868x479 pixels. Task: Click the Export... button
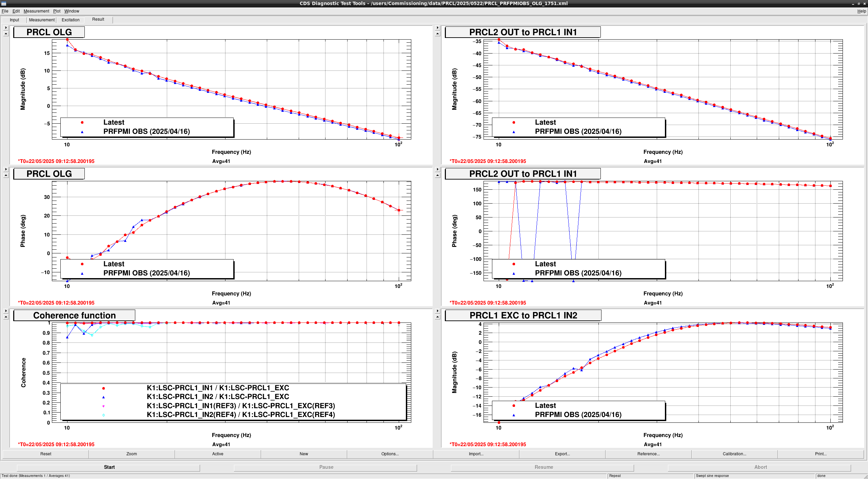pyautogui.click(x=562, y=454)
